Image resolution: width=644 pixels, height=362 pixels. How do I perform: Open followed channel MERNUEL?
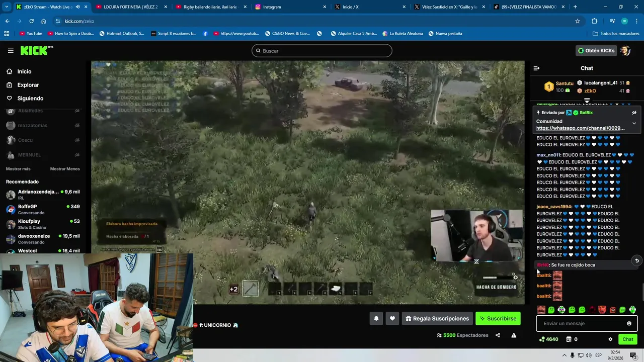point(43,155)
